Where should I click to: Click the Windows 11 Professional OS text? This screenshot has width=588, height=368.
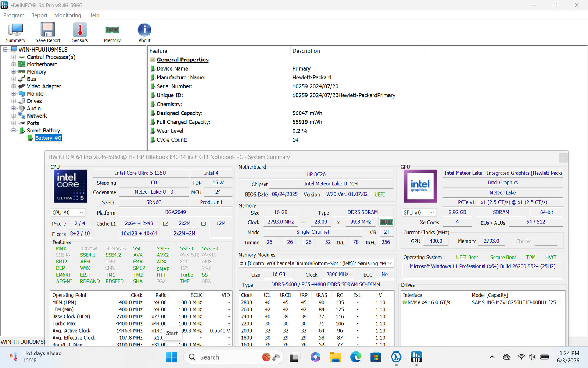483,266
